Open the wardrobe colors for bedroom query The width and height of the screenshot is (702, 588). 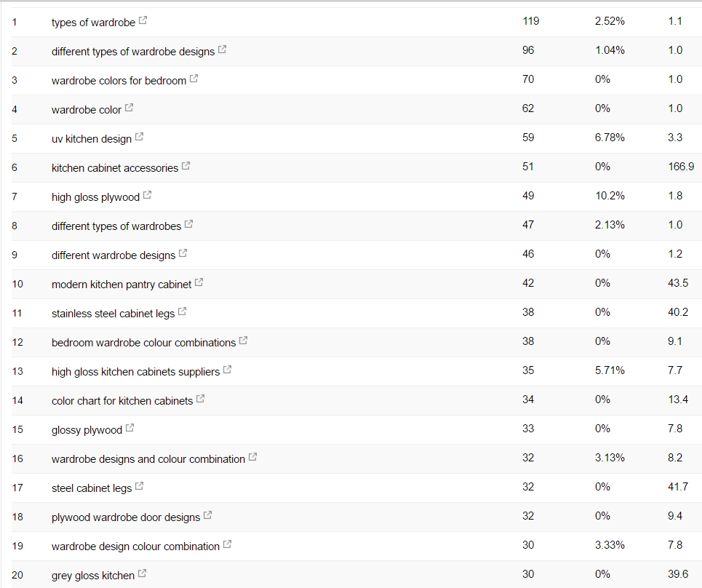pos(119,81)
